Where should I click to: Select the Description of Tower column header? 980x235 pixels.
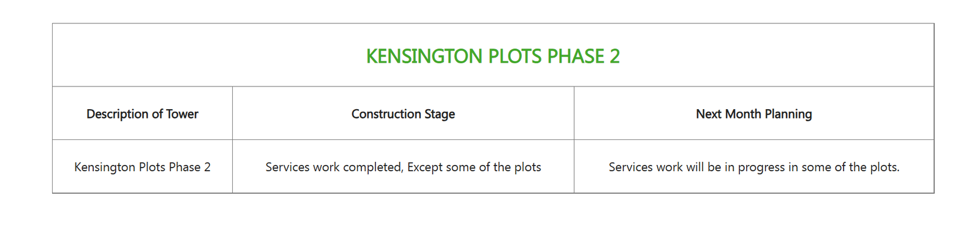pyautogui.click(x=142, y=114)
